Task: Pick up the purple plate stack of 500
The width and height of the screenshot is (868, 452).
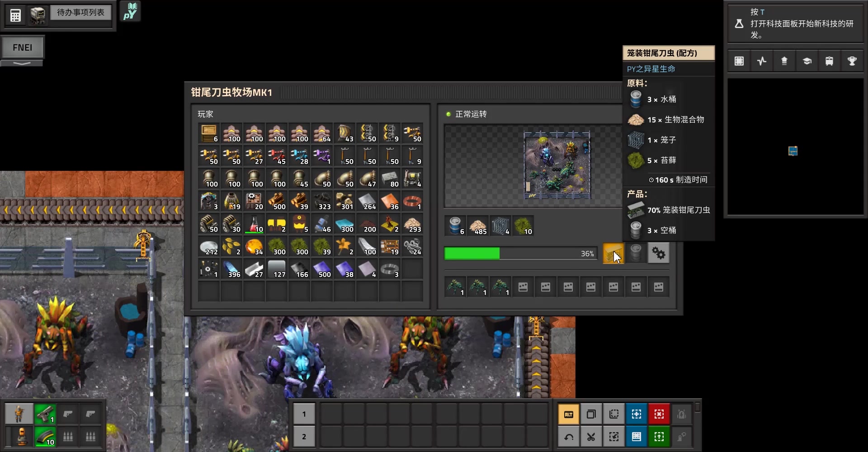Action: tap(322, 269)
